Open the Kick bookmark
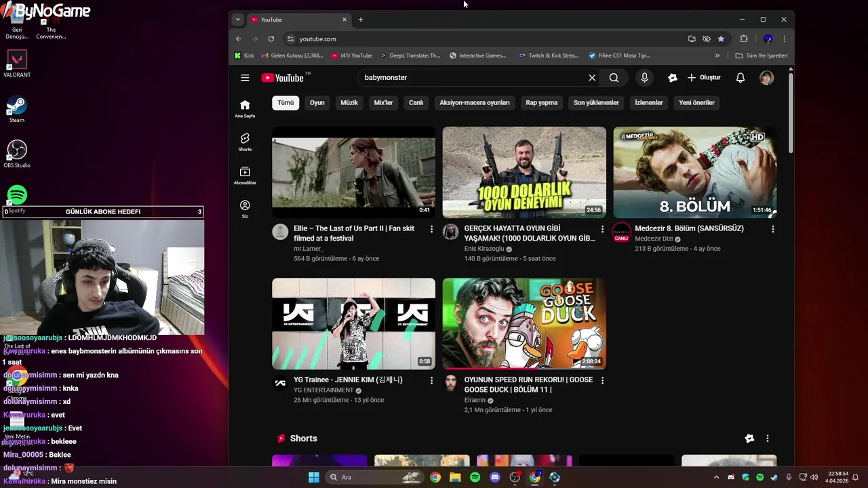 [x=244, y=56]
